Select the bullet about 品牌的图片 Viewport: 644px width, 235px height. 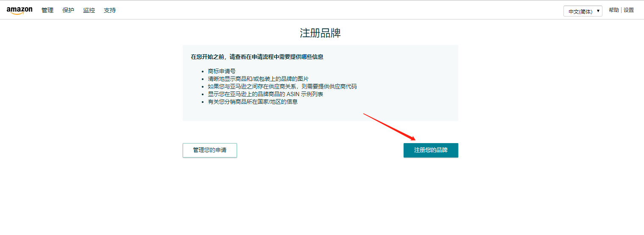click(258, 79)
